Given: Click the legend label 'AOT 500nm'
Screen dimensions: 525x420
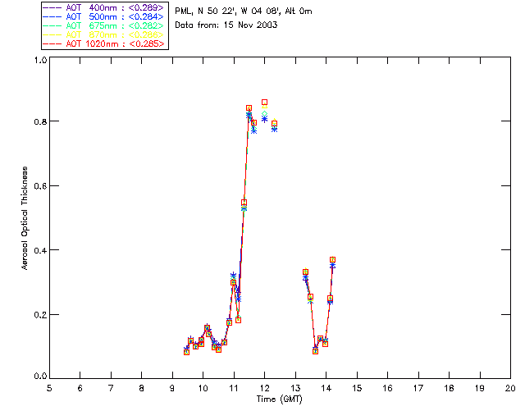Looking at the screenshot, I should coord(91,16).
